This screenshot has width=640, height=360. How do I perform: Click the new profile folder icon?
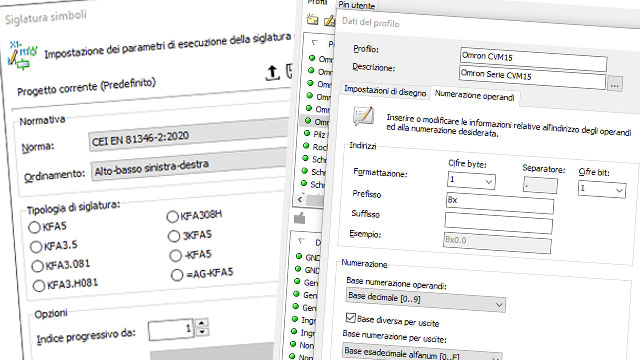pyautogui.click(x=312, y=19)
